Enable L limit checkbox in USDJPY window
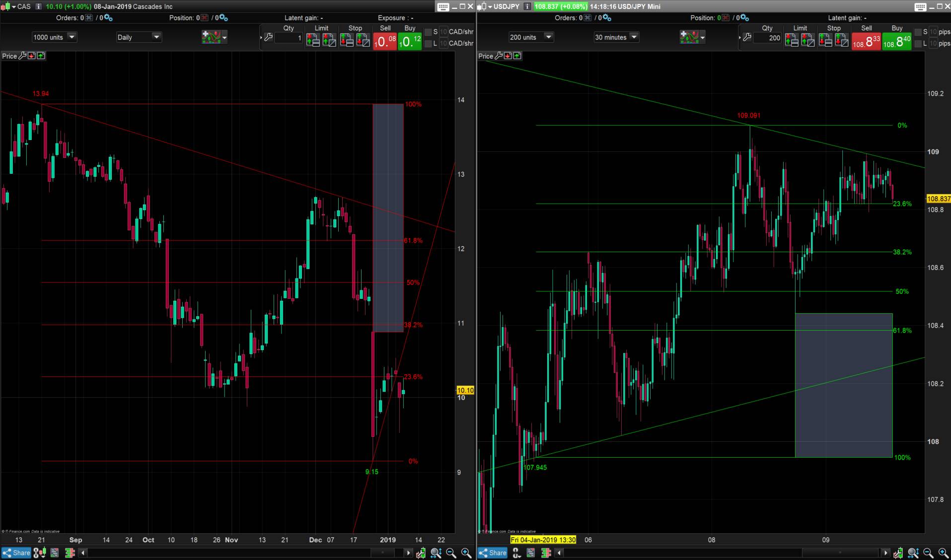Viewport: 951px width, 560px height. point(918,44)
